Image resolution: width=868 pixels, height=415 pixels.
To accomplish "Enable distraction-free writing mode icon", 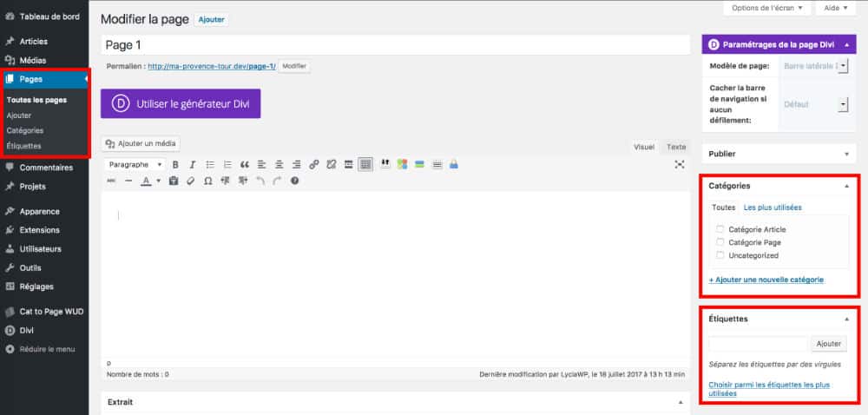I will (680, 164).
